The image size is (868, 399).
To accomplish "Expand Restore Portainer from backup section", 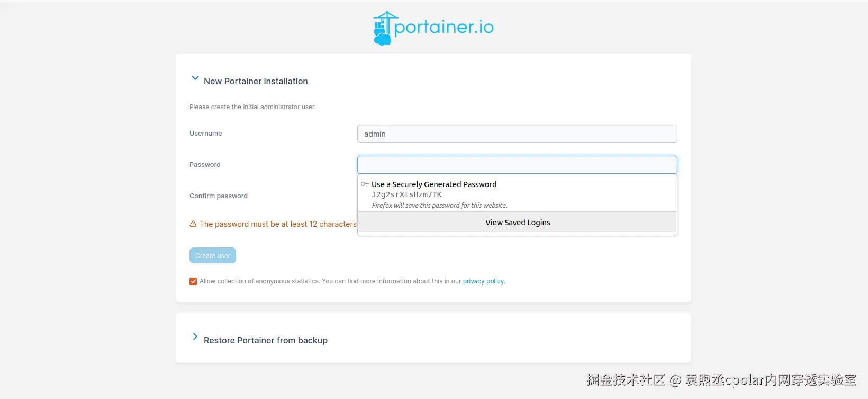I will [195, 336].
